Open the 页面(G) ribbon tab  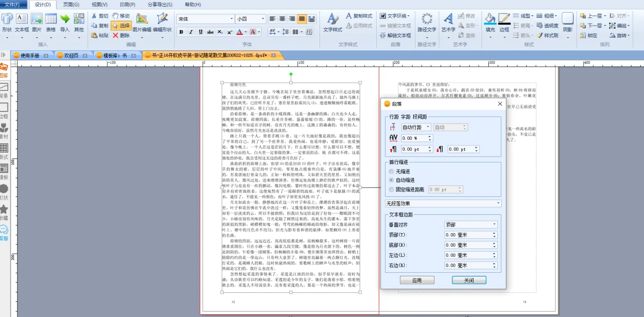71,4
